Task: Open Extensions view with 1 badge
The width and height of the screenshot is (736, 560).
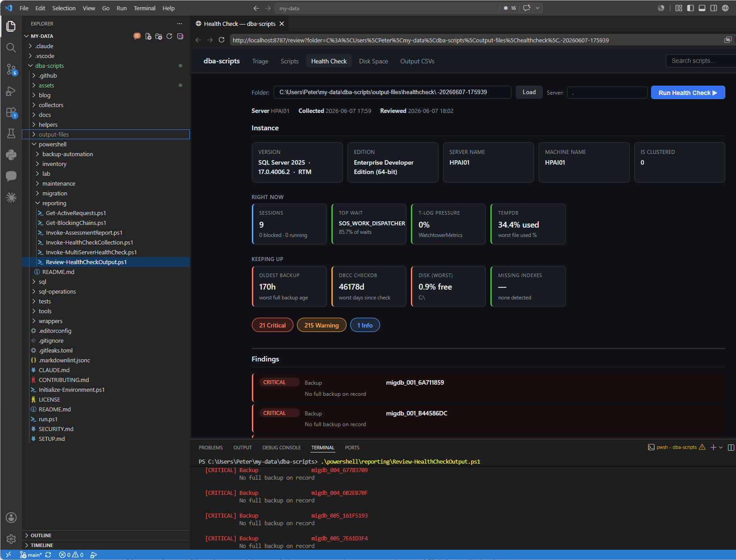Action: tap(11, 112)
